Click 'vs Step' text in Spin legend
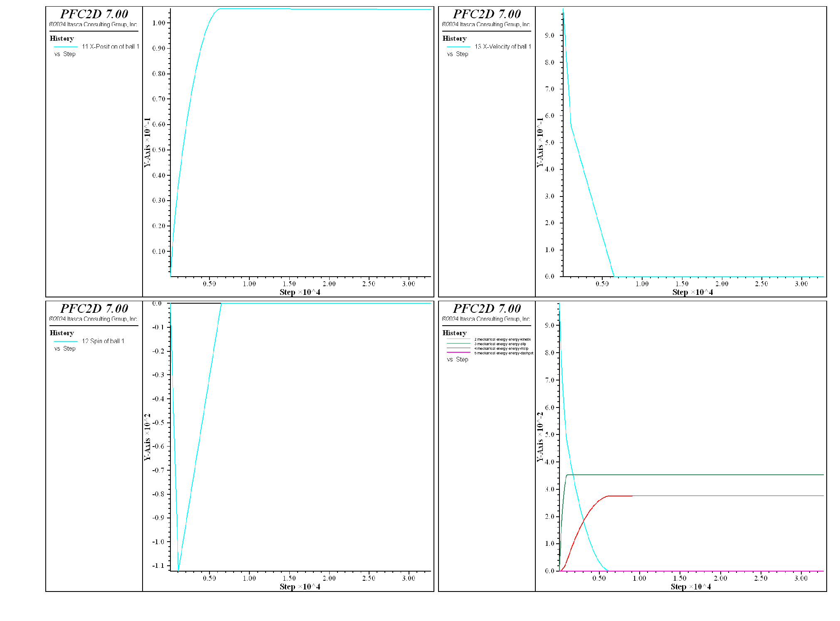 [65, 349]
